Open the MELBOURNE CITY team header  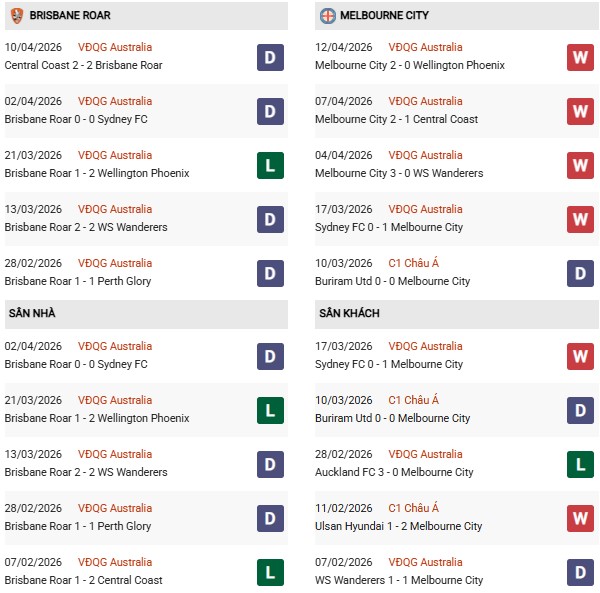point(386,16)
